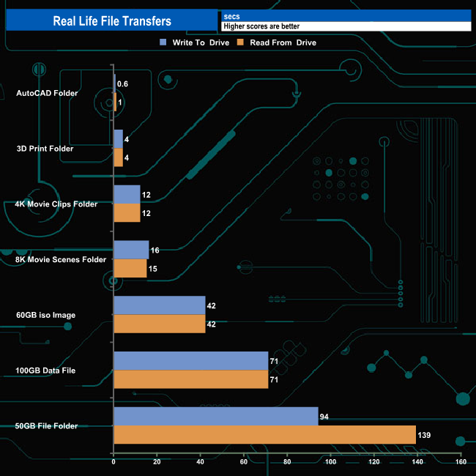Select the 'AutoCAD Folder' category label
The height and width of the screenshot is (476, 476).
click(x=47, y=93)
